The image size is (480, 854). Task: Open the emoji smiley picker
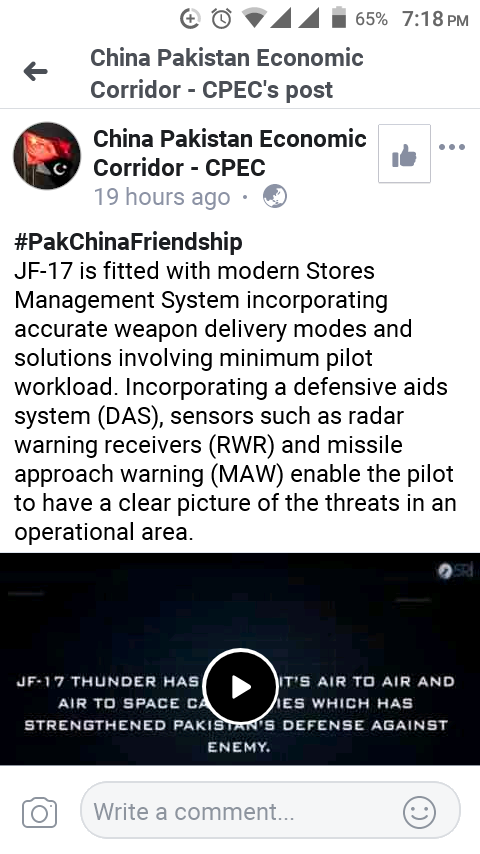point(419,813)
